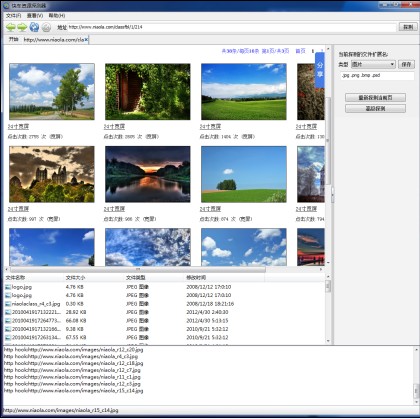Click the gray stop icon in toolbar
Viewport: 420px width, 419px height.
(x=46, y=27)
